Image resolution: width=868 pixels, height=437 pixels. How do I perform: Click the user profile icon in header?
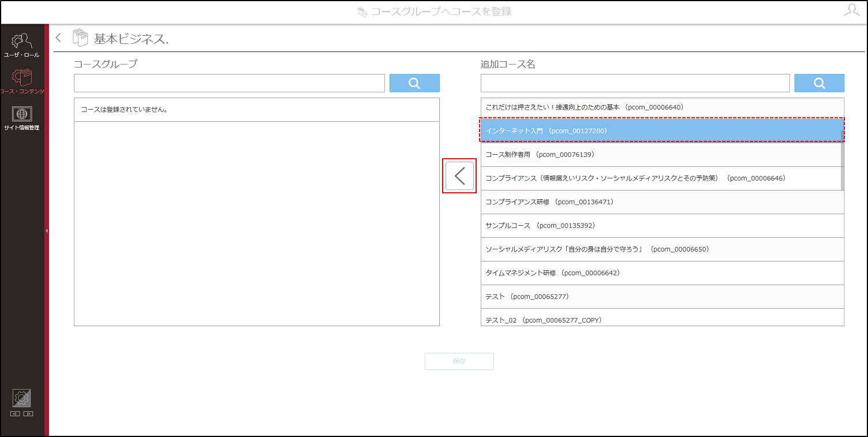(852, 10)
